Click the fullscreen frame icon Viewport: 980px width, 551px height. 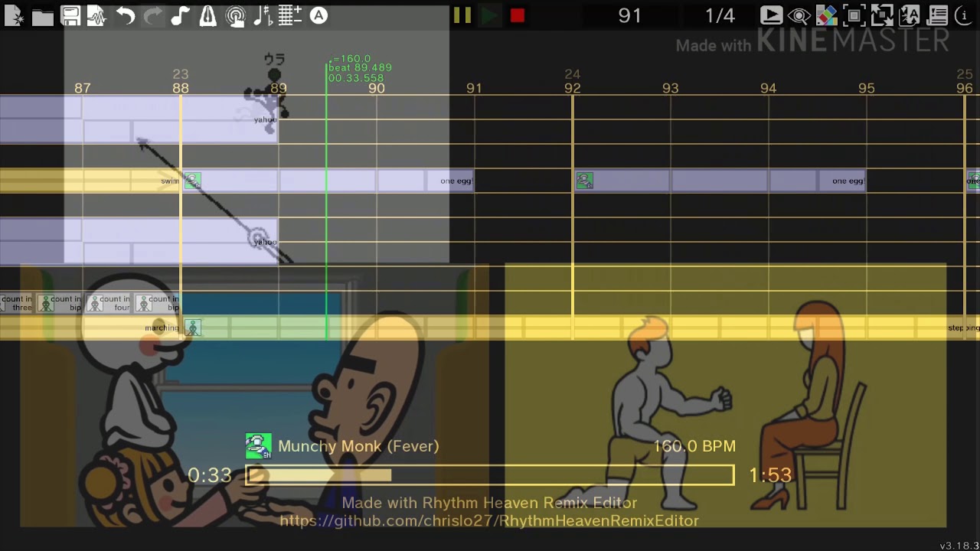pos(854,15)
